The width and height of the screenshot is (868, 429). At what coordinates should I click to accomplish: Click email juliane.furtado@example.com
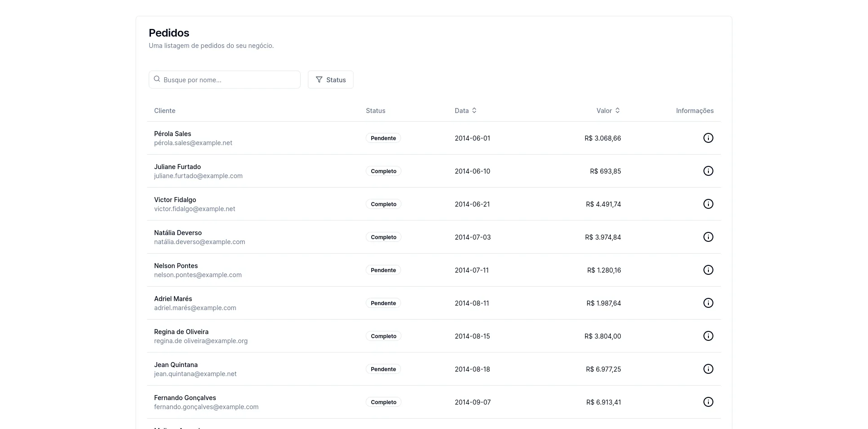(198, 176)
